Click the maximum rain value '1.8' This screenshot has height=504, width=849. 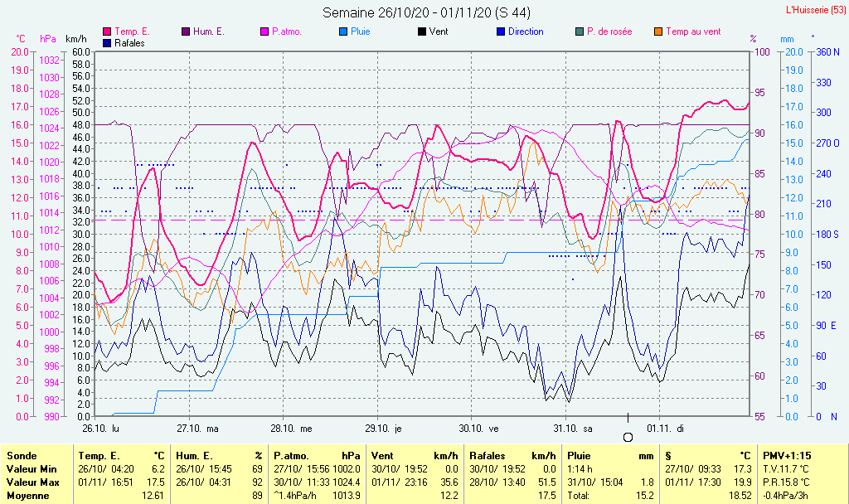click(647, 482)
